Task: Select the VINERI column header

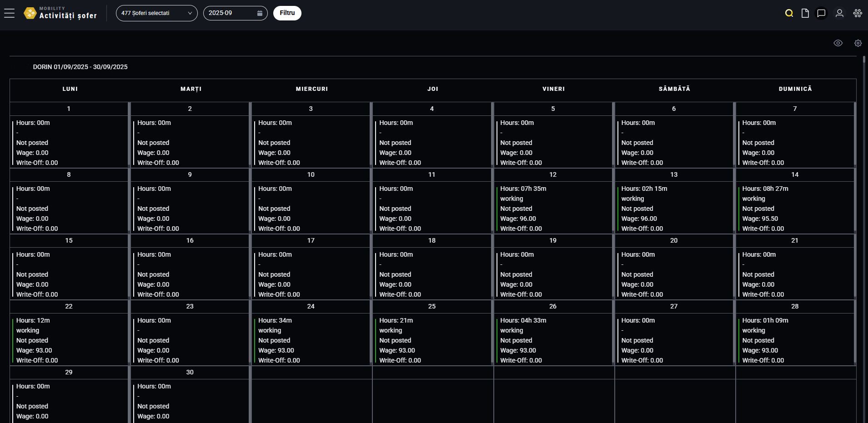Action: 553,89
